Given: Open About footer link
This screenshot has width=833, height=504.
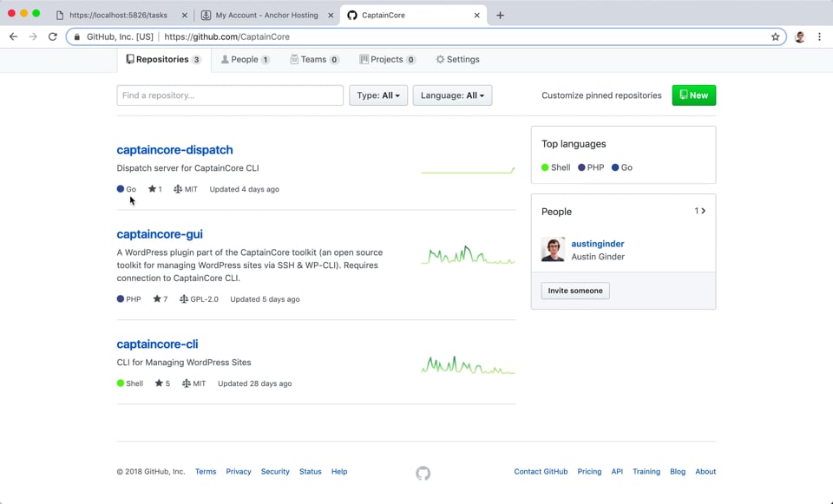Looking at the screenshot, I should (x=705, y=472).
